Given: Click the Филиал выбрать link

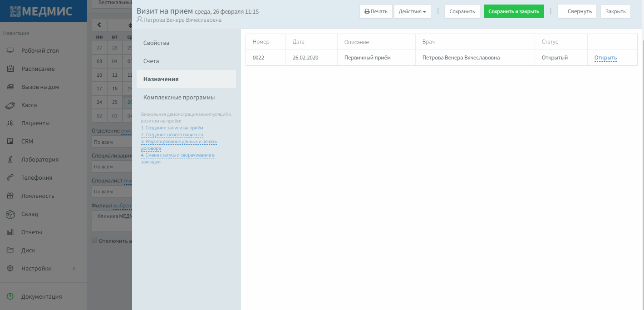Looking at the screenshot, I should [123, 205].
